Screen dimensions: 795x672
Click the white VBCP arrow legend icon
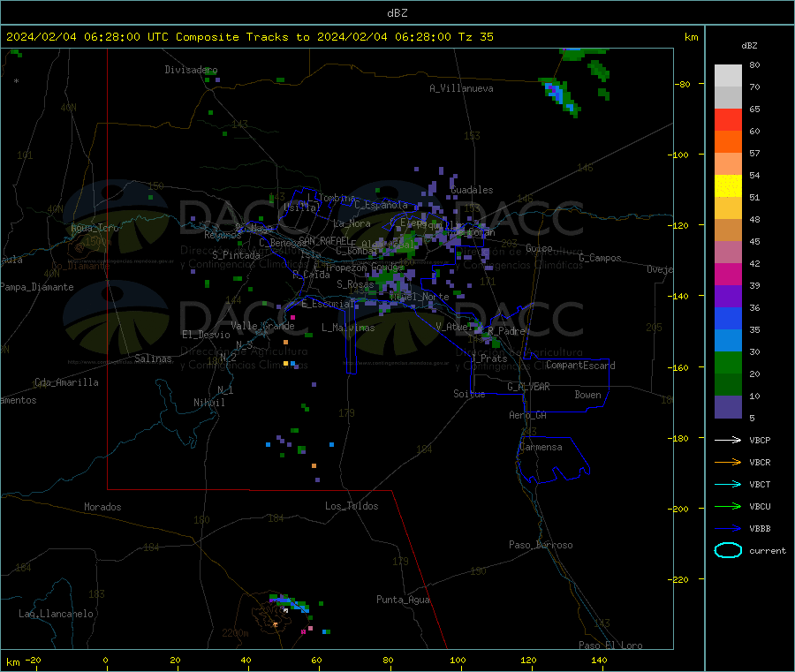pyautogui.click(x=728, y=440)
